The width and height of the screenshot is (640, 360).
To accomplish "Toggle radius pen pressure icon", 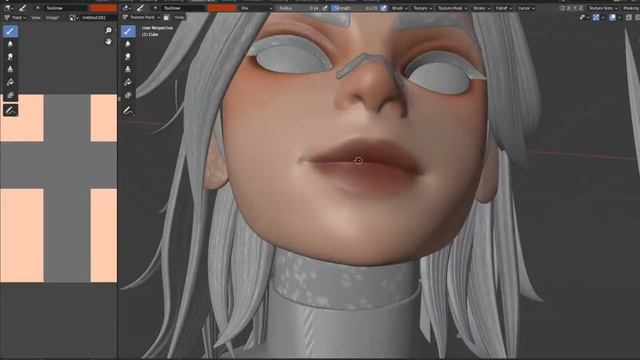I will point(325,8).
